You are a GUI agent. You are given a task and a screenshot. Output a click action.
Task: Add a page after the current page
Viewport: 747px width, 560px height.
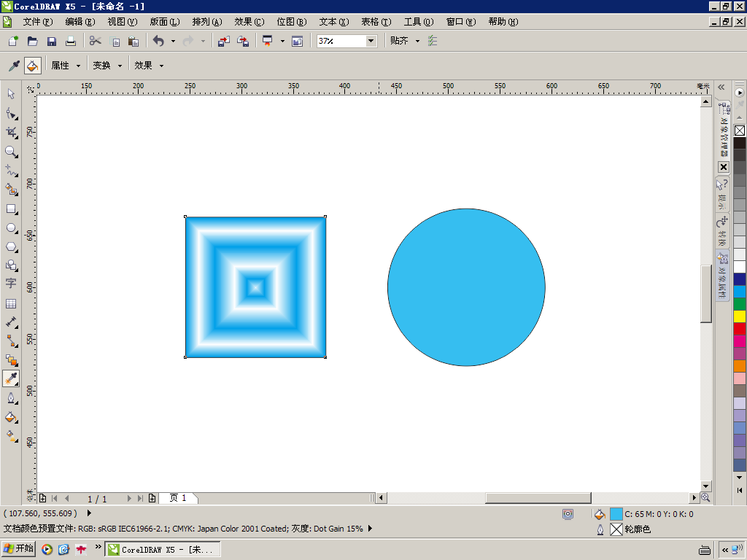(152, 498)
